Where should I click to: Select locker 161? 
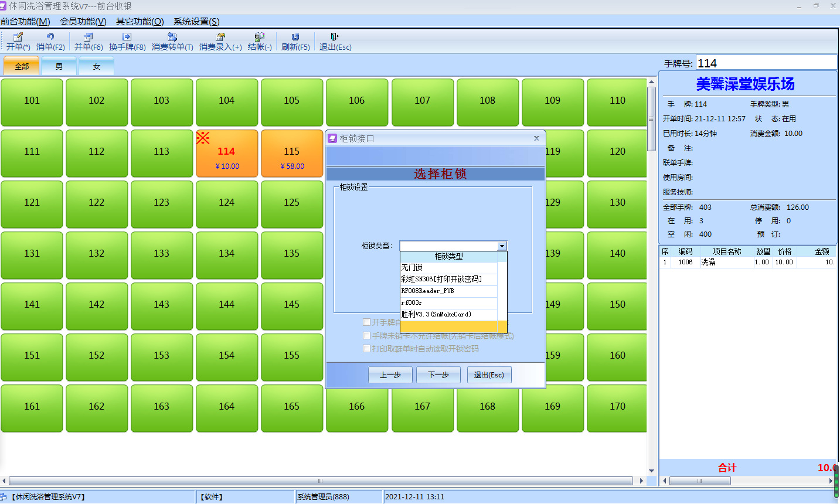pos(32,408)
